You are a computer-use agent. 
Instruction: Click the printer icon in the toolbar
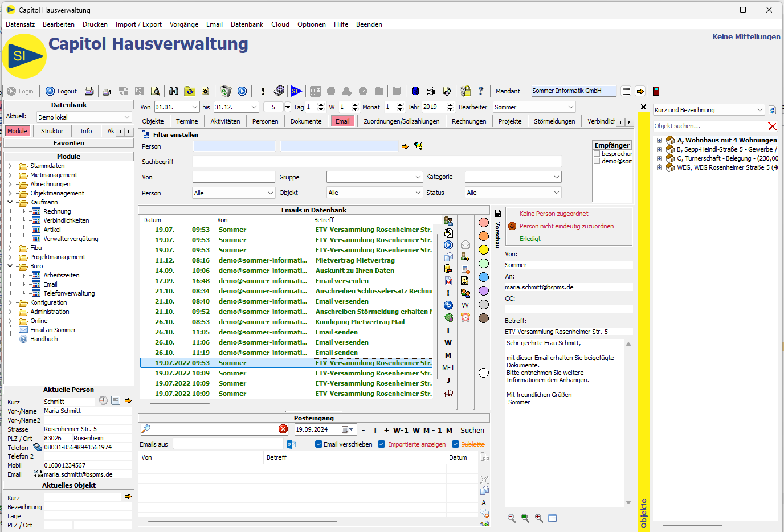(x=89, y=91)
